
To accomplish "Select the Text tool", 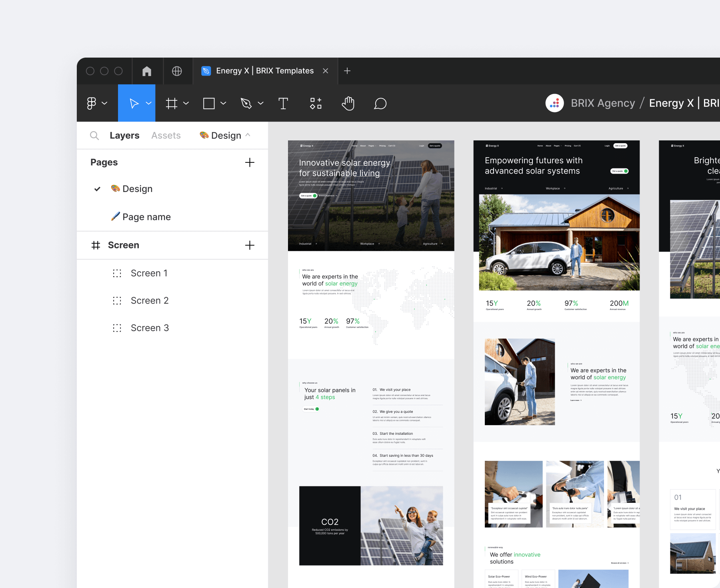I will (x=283, y=103).
